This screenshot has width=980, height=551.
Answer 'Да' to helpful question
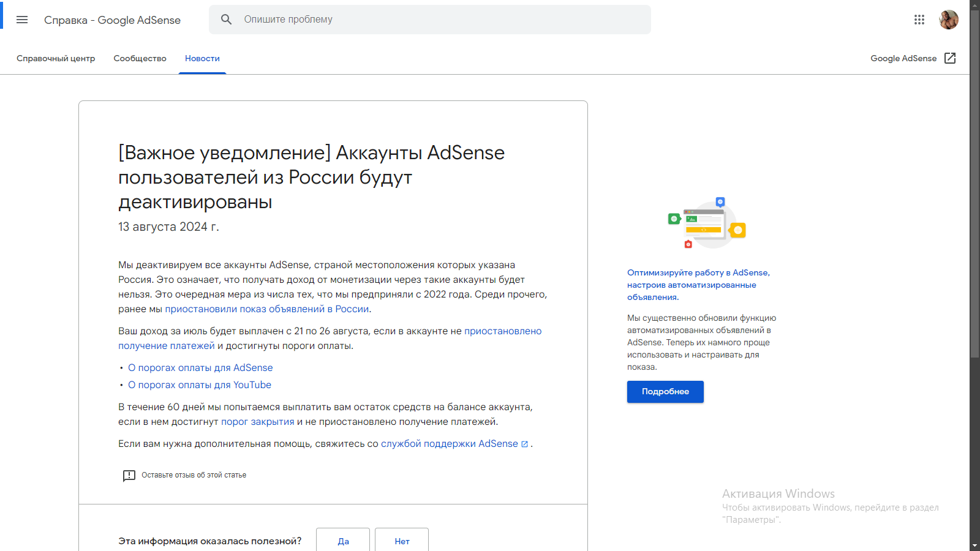343,541
